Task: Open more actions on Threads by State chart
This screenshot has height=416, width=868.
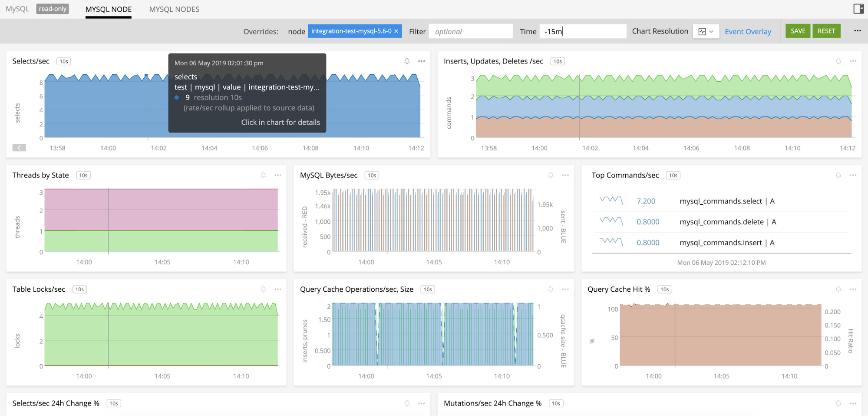Action: point(278,175)
